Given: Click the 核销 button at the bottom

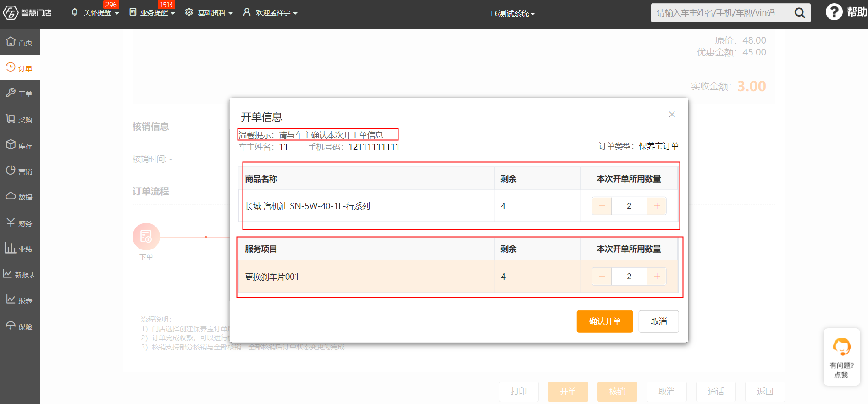Looking at the screenshot, I should (x=617, y=392).
